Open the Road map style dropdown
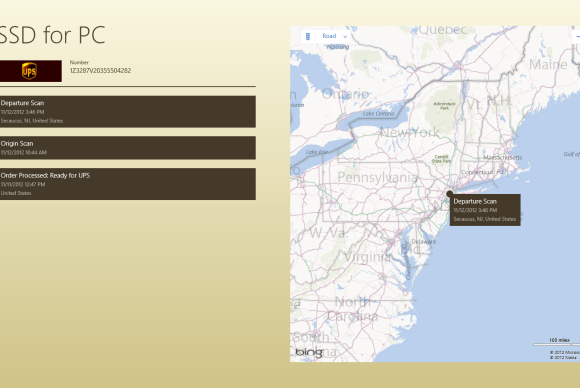Image resolution: width=580 pixels, height=388 pixels. [331, 36]
